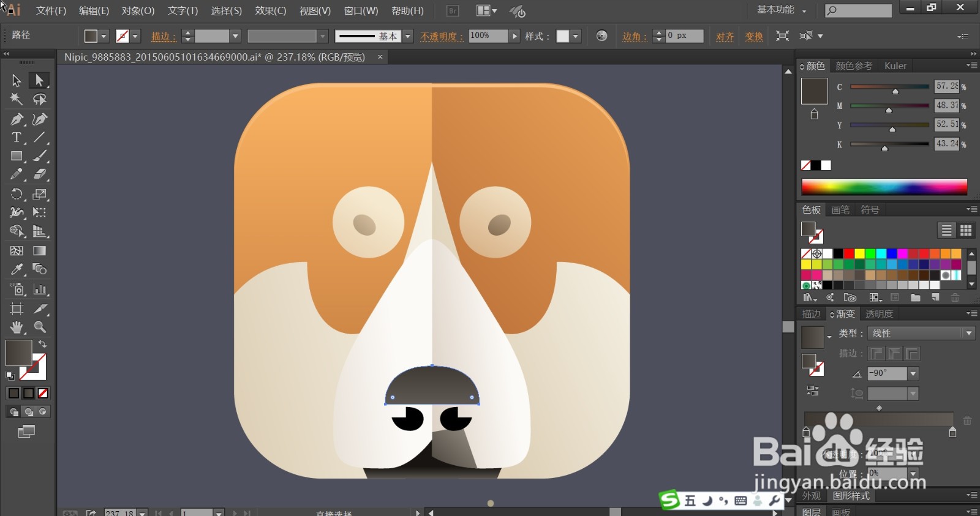Select the Hand tool

[x=17, y=327]
